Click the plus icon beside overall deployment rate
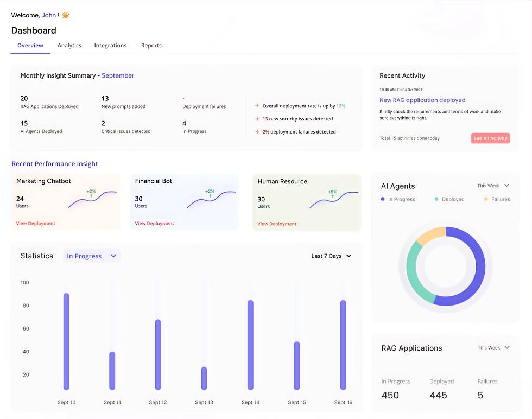532x419 pixels. (257, 106)
